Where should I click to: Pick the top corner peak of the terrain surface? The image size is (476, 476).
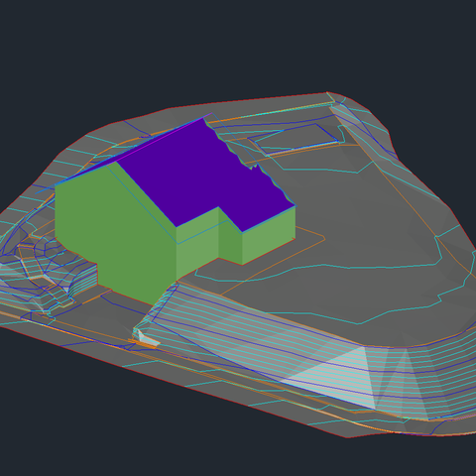[x=327, y=92]
